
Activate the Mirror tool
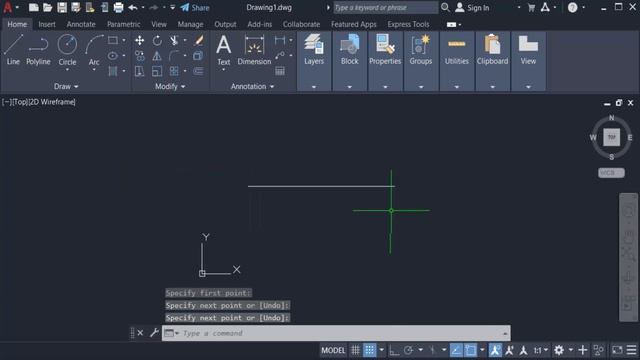pos(157,56)
